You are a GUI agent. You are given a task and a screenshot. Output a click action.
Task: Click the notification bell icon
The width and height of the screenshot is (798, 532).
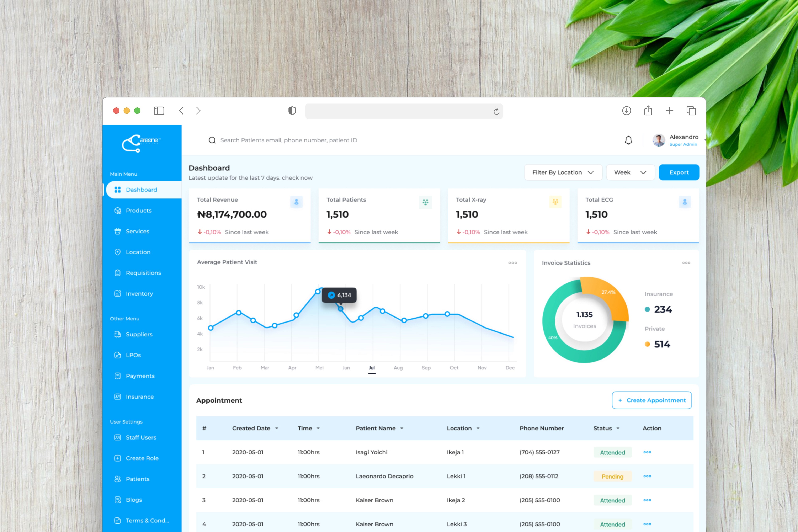[628, 140]
